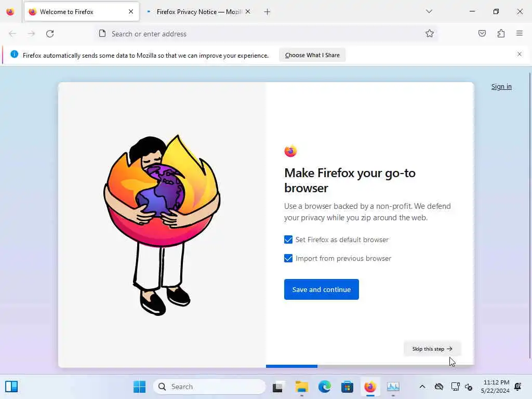Open Windows widgets panel

point(11,387)
